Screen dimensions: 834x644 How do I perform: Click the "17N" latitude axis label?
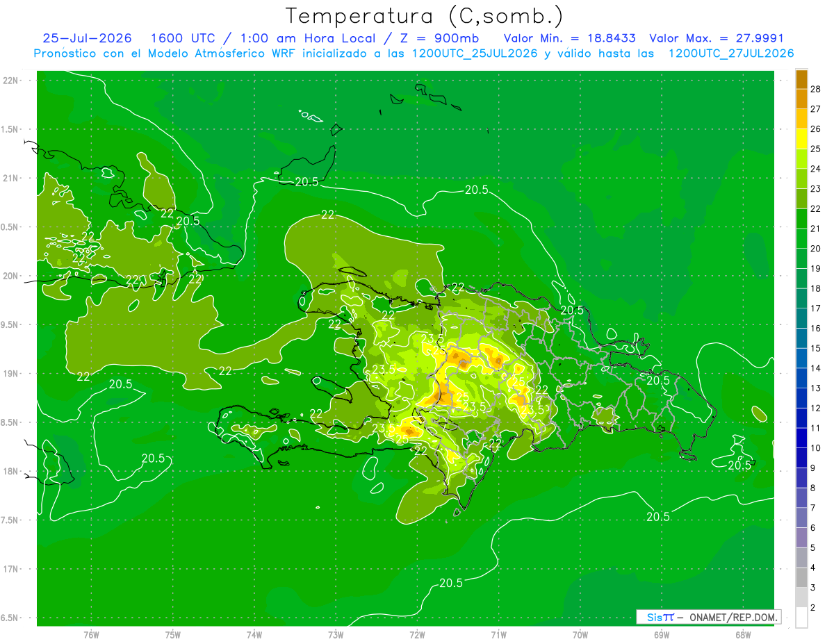click(x=10, y=569)
